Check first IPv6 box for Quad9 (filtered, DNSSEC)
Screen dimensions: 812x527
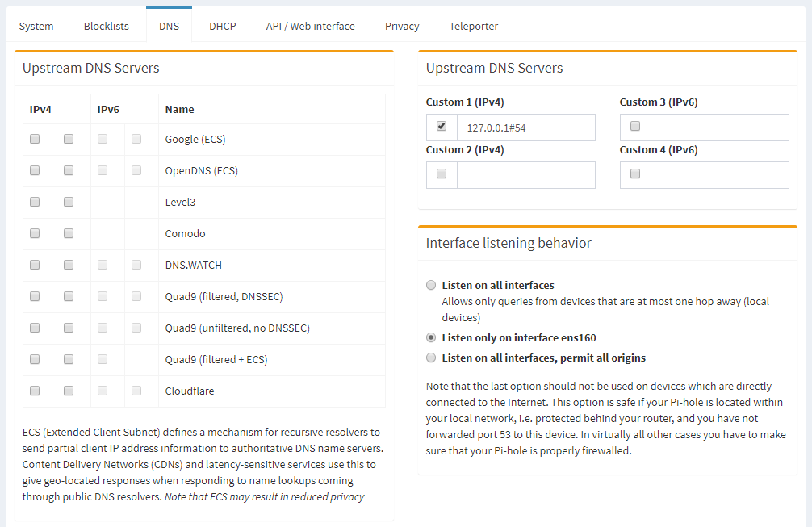tap(103, 296)
